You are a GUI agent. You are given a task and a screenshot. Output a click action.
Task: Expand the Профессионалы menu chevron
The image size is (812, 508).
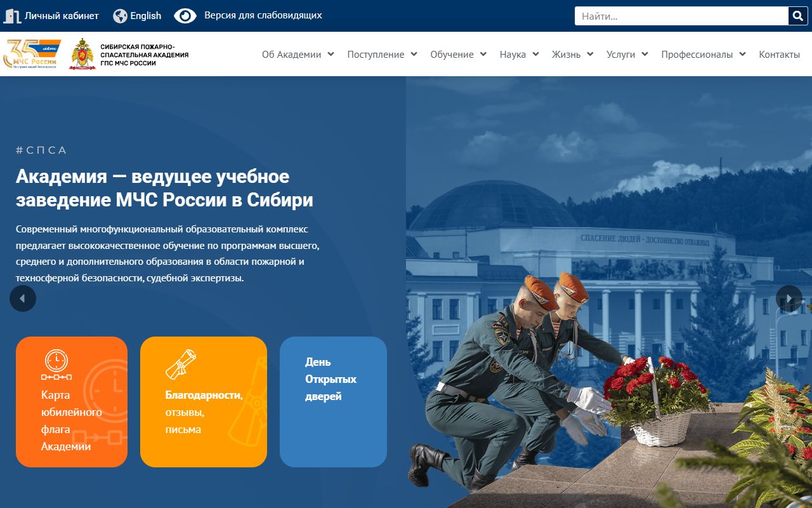(x=742, y=55)
